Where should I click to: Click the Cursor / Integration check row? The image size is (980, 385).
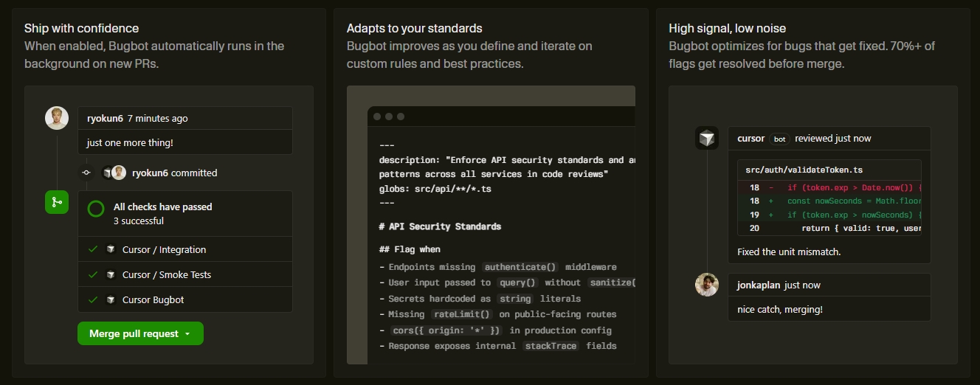point(185,249)
